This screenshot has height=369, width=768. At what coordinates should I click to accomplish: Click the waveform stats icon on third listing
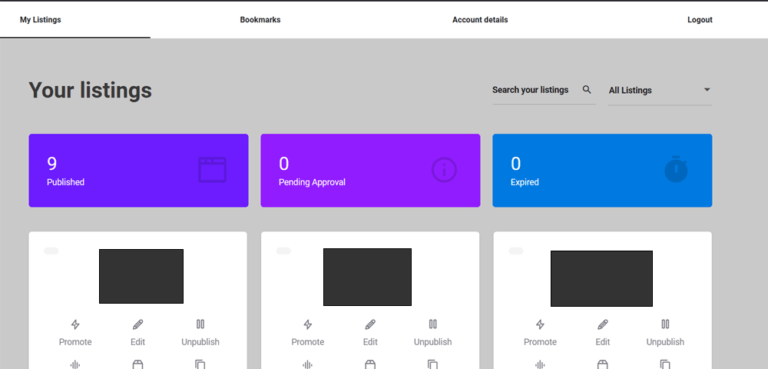tap(540, 364)
